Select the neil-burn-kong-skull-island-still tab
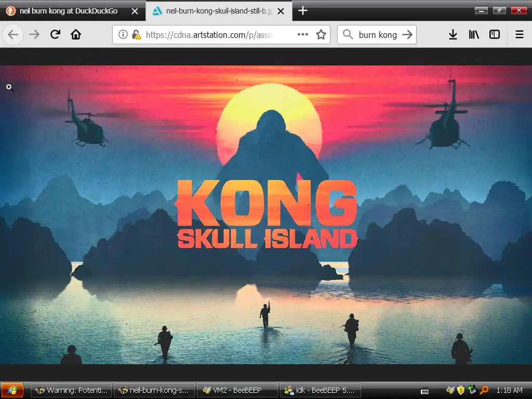 pyautogui.click(x=219, y=11)
